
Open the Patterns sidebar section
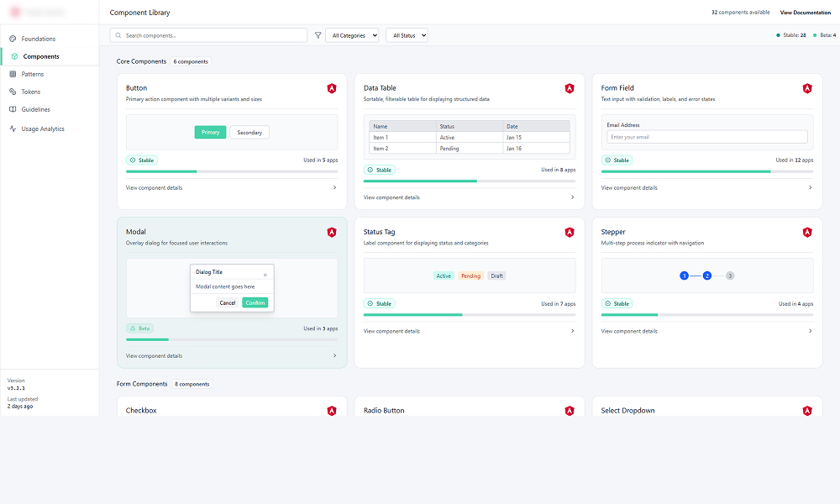point(33,74)
